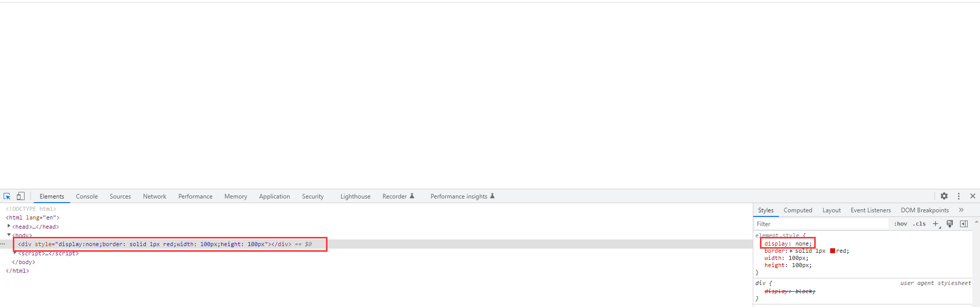Open the Memory tab
This screenshot has height=307, width=980.
[236, 196]
